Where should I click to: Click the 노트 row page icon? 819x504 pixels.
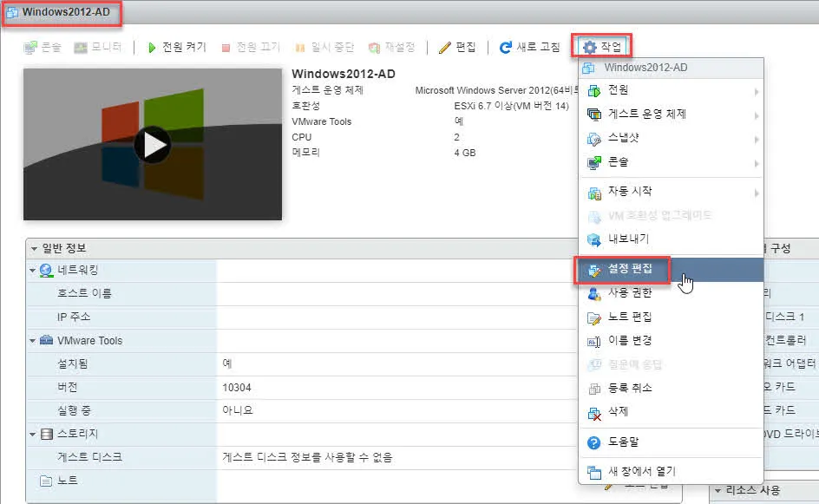[46, 481]
